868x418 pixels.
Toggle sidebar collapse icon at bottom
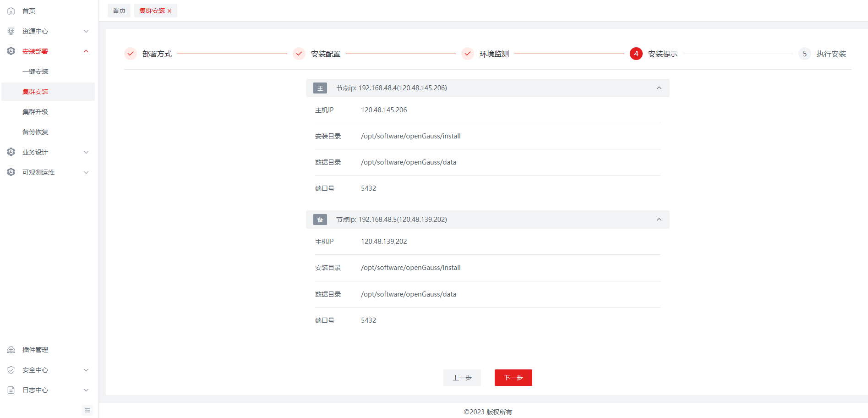tap(87, 410)
